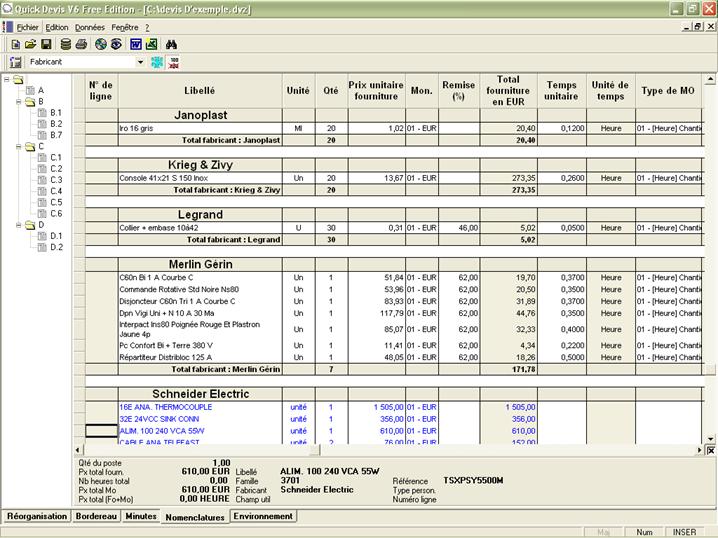Viewport: 718px width, 538px height.
Task: Click the Open folder toolbar icon
Action: tap(31, 44)
